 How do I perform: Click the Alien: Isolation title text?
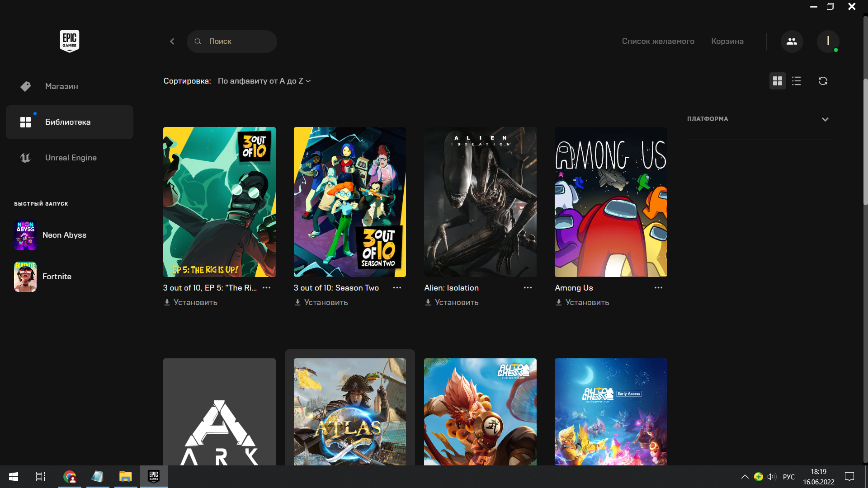(452, 288)
